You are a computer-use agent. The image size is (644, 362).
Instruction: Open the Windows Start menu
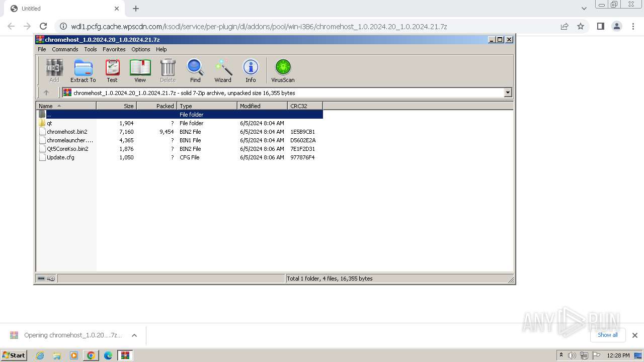[14, 355]
